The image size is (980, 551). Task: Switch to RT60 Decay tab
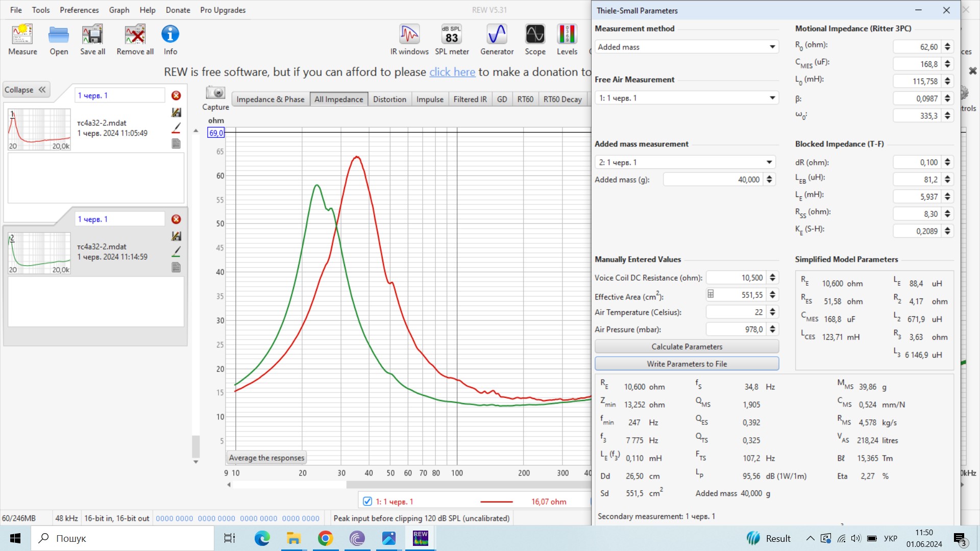(562, 99)
